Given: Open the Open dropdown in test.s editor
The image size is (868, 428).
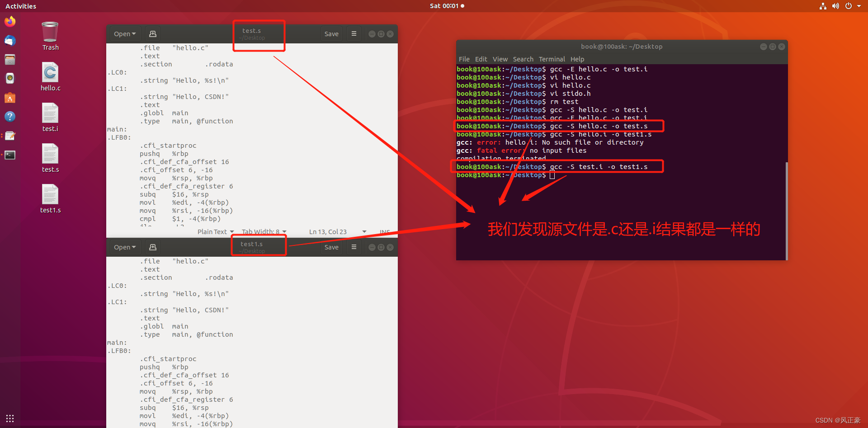Looking at the screenshot, I should 124,34.
